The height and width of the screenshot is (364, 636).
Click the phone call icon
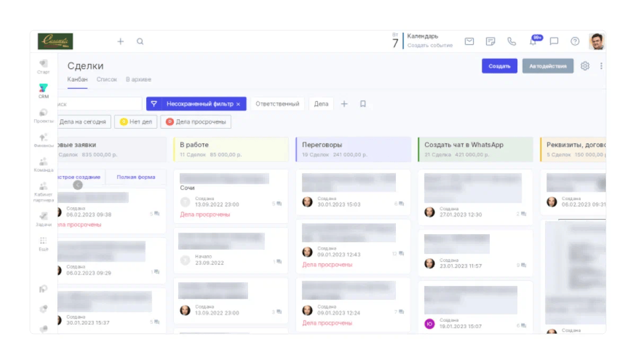(511, 41)
